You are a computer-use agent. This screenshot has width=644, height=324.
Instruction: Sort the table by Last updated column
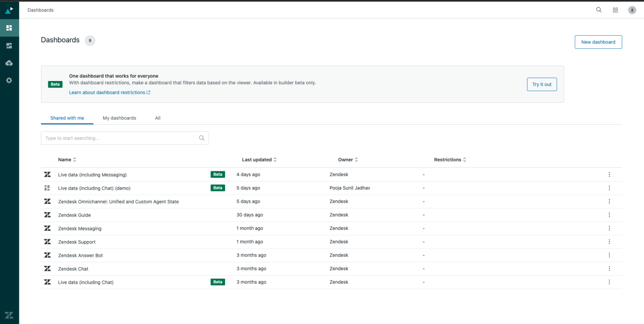click(260, 160)
